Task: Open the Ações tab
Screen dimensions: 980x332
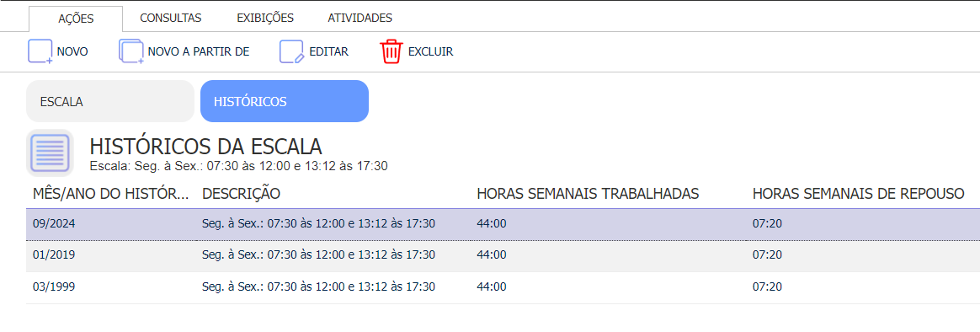Action: coord(76,19)
